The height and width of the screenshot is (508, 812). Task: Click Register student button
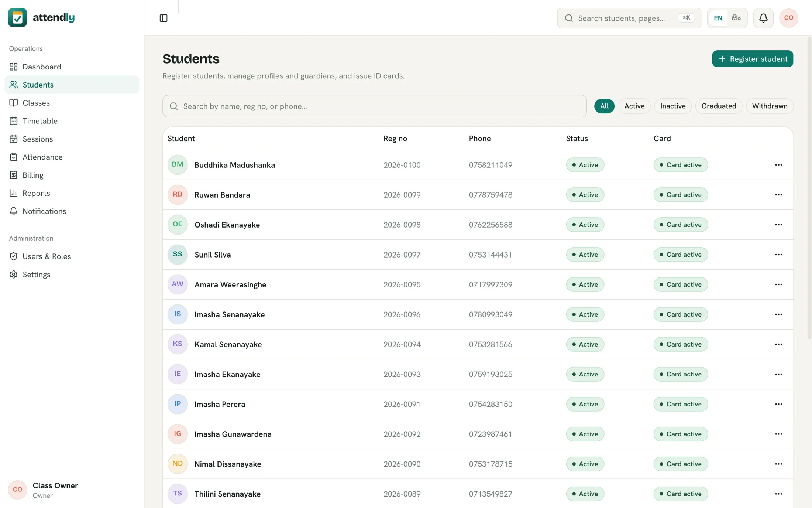(x=753, y=59)
